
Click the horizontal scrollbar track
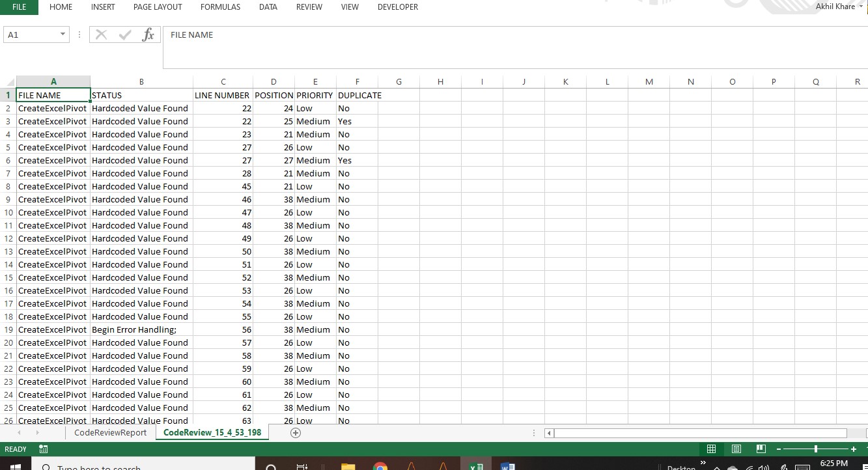(x=700, y=433)
